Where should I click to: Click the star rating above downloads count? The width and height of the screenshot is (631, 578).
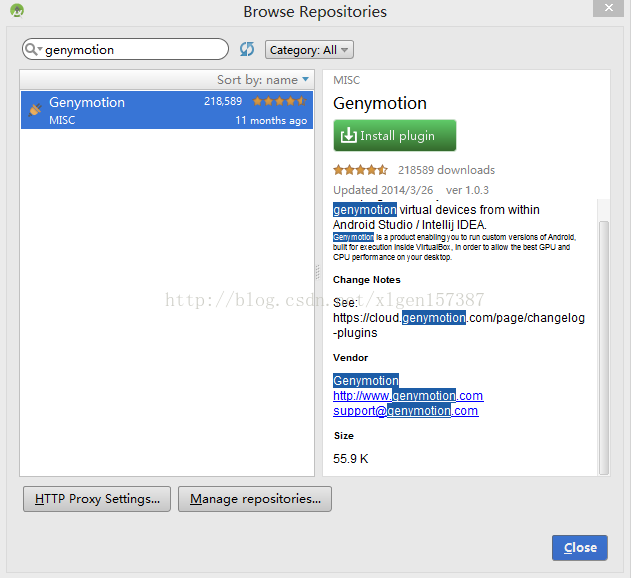coord(360,170)
